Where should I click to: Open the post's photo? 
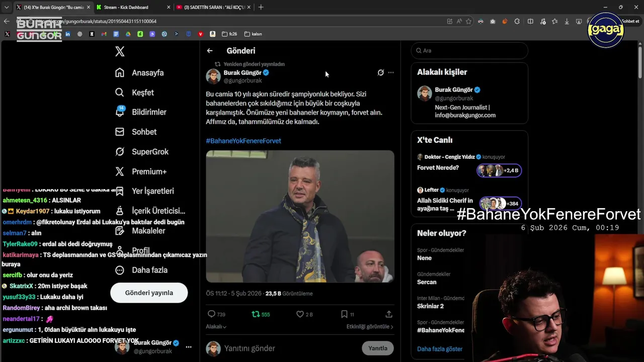click(x=300, y=216)
